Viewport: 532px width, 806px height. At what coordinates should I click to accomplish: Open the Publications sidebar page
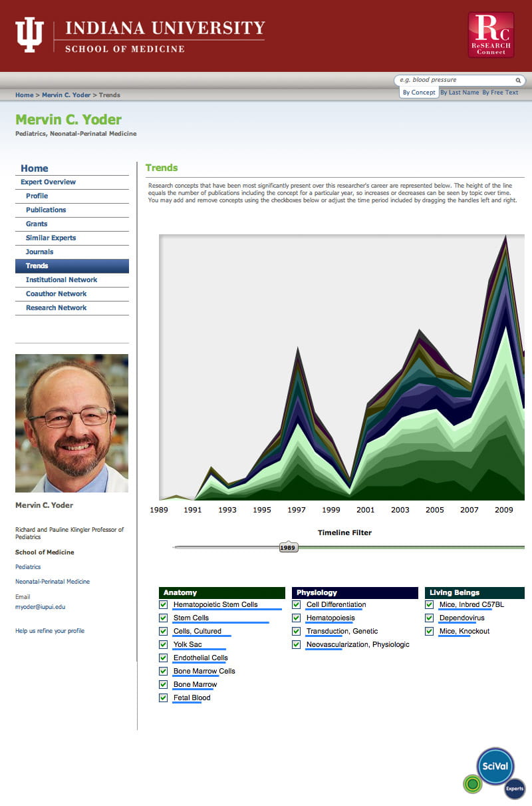tap(45, 210)
